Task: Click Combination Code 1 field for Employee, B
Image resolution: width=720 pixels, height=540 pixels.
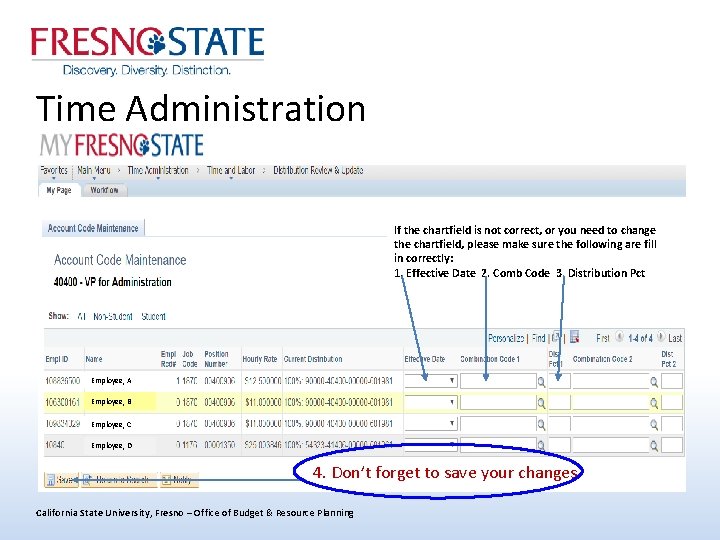Action: [x=498, y=403]
